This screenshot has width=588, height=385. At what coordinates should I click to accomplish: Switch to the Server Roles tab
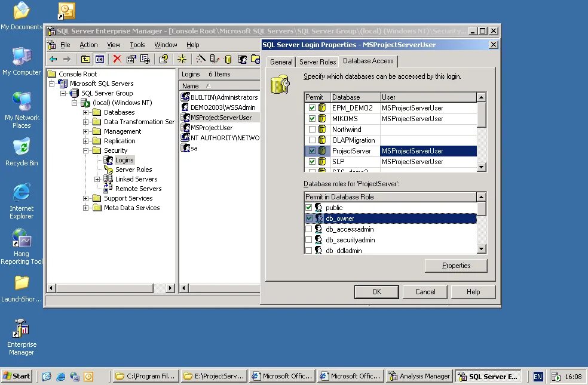(x=318, y=62)
